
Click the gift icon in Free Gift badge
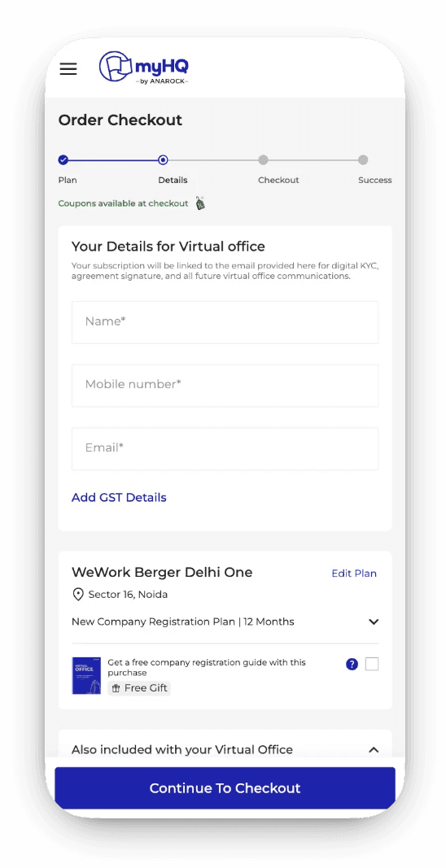pyautogui.click(x=116, y=688)
